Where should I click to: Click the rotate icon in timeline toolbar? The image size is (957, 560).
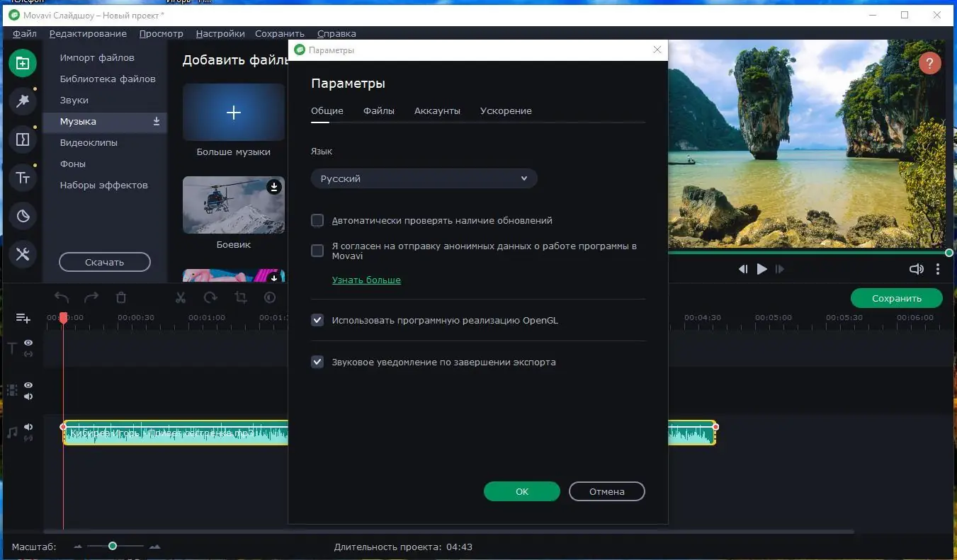(210, 298)
